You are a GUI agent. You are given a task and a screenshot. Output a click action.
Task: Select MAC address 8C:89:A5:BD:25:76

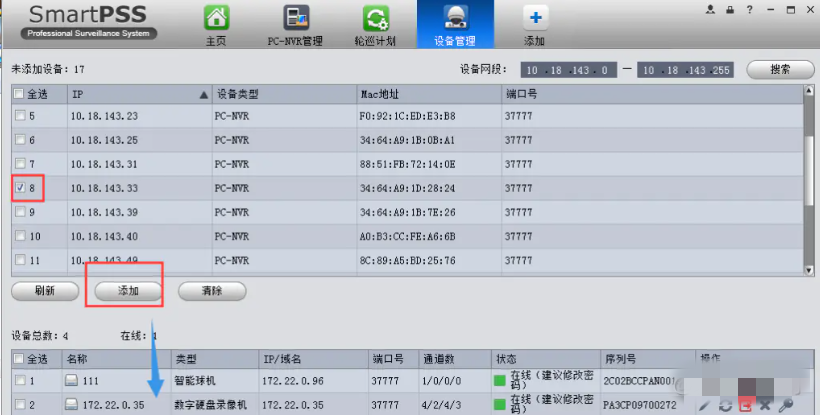[x=407, y=260]
